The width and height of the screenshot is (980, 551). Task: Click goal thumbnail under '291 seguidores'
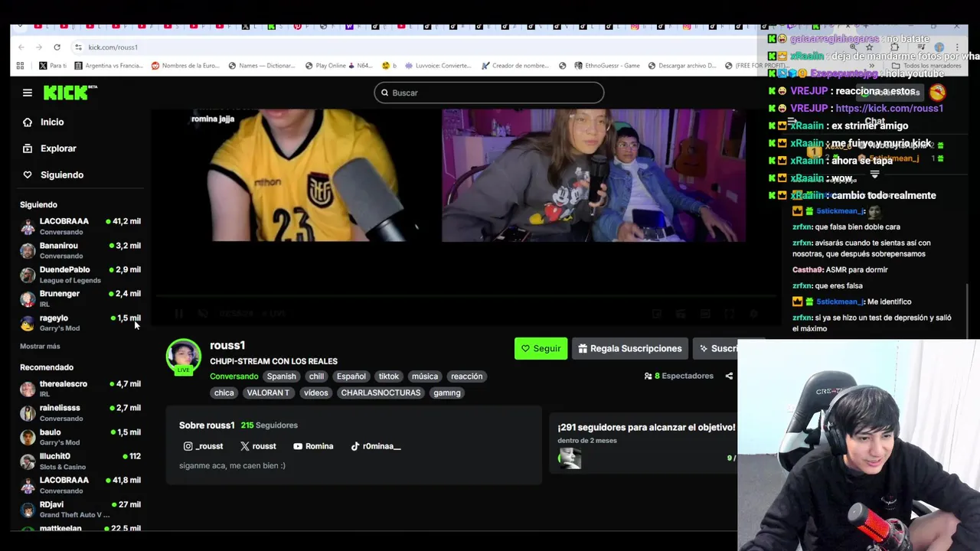click(570, 458)
